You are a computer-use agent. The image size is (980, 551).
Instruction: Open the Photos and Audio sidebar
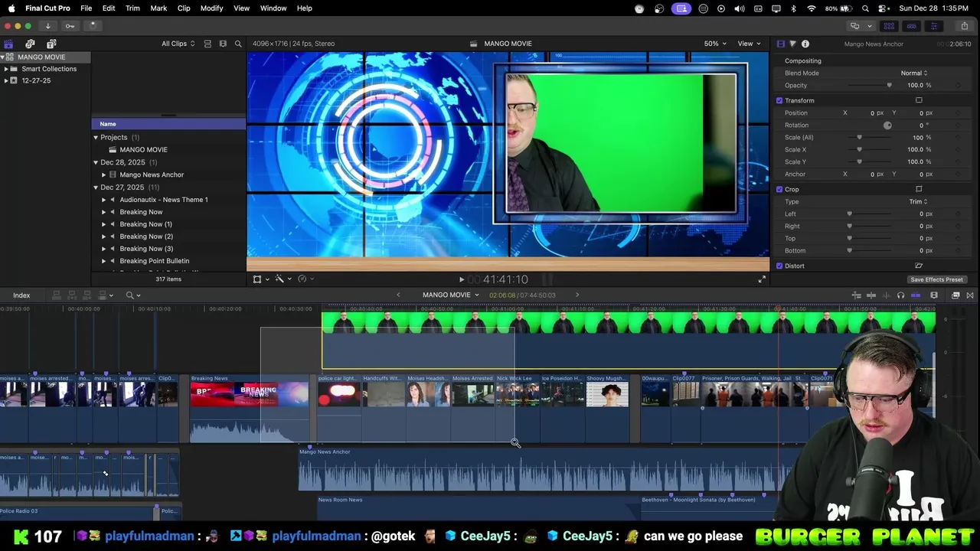coord(30,44)
